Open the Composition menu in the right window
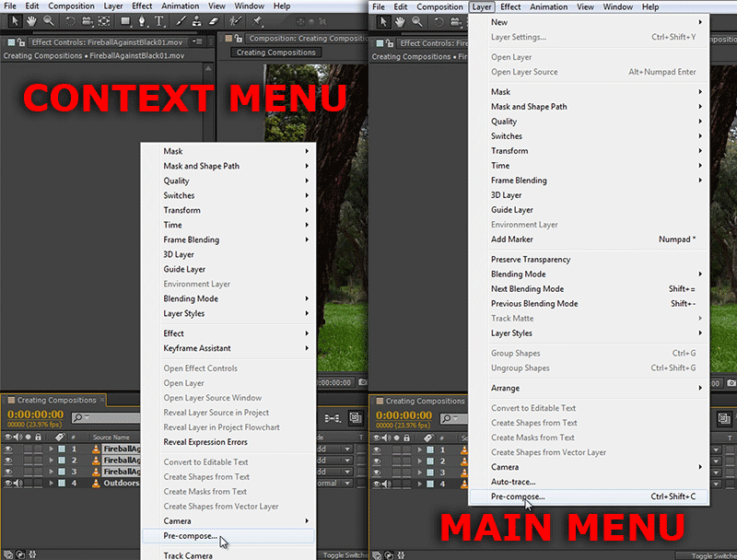 [439, 7]
